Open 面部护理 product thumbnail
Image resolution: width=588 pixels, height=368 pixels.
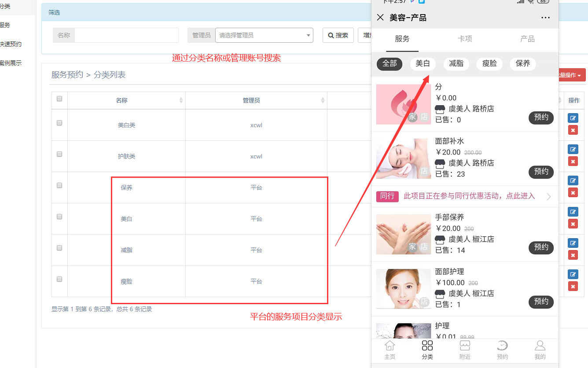(x=403, y=289)
